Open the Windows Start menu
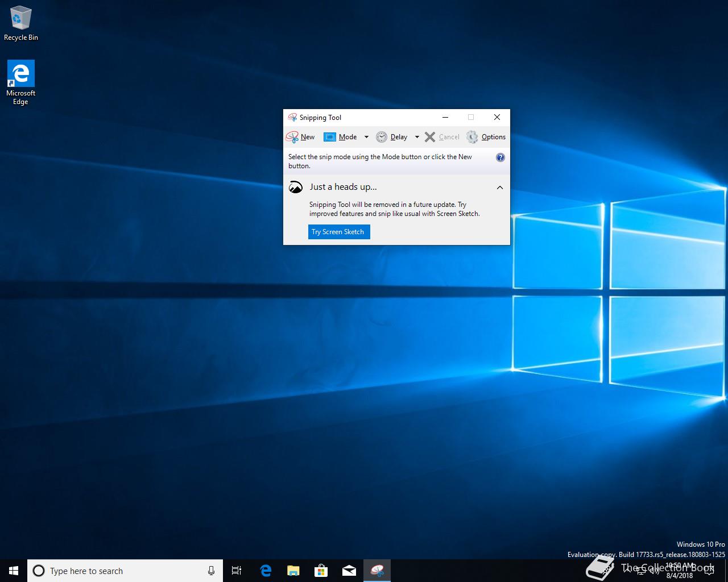The image size is (728, 582). click(14, 571)
